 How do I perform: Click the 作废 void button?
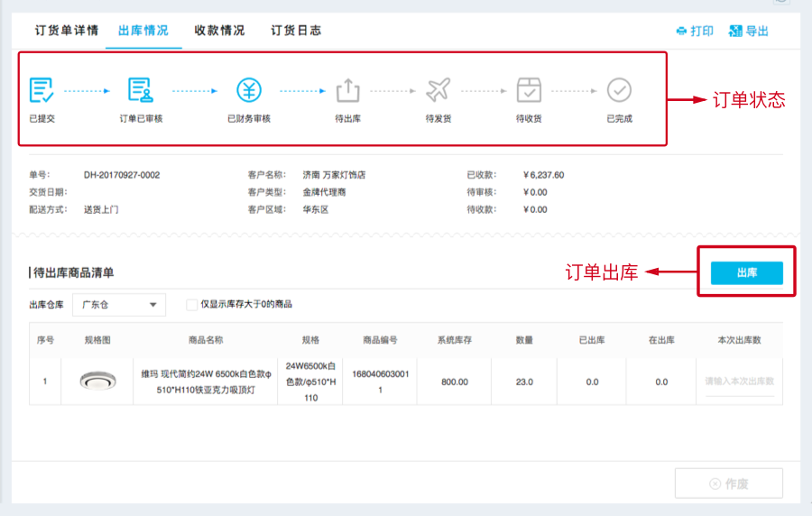728,484
